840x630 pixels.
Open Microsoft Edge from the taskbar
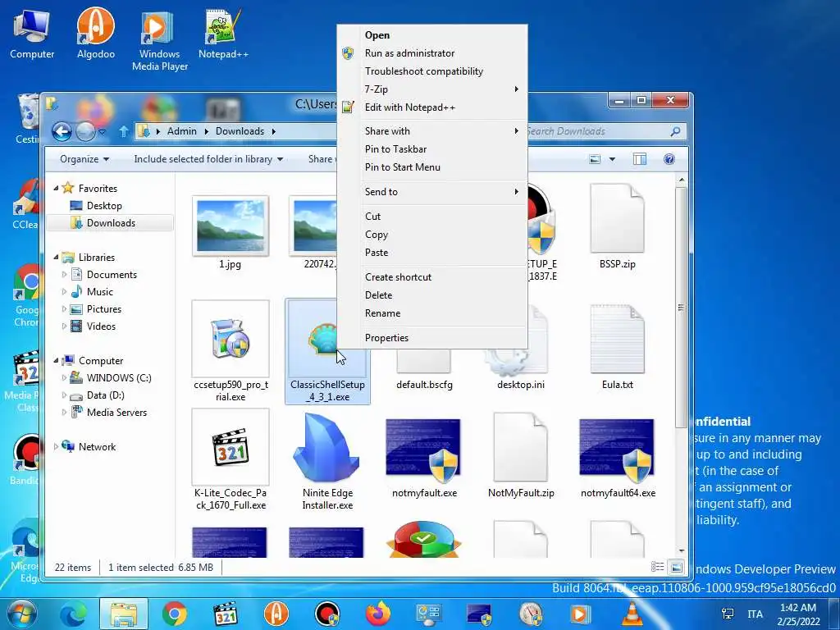pyautogui.click(x=73, y=614)
